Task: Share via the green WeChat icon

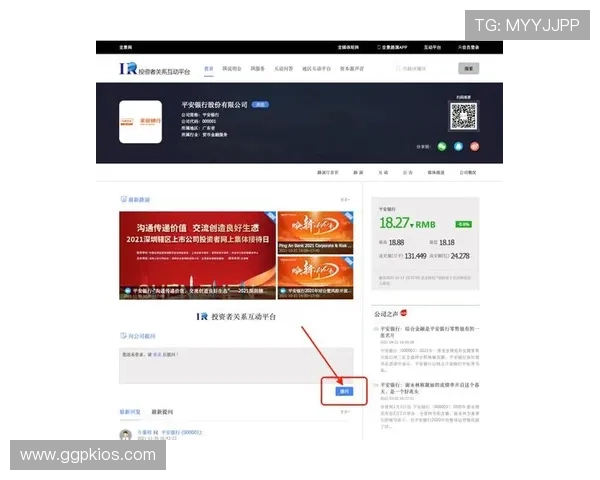Action: (x=442, y=147)
